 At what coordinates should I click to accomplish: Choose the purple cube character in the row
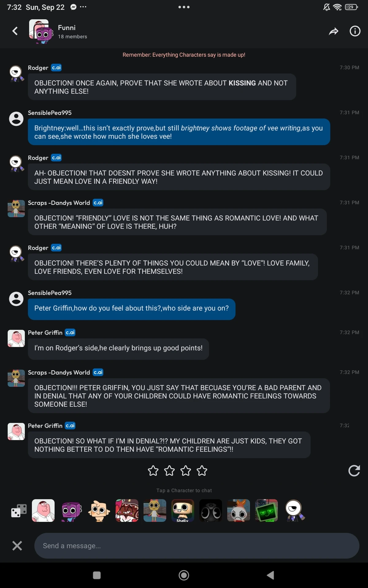(71, 511)
